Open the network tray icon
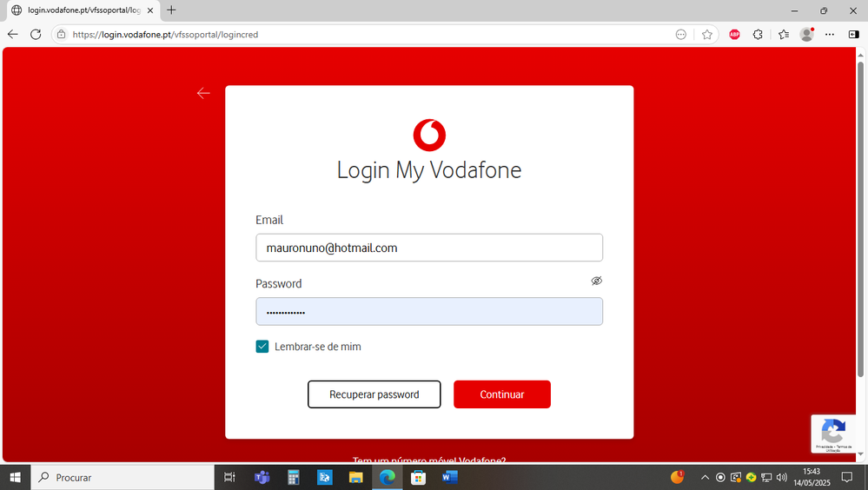The width and height of the screenshot is (868, 490). pyautogui.click(x=766, y=477)
